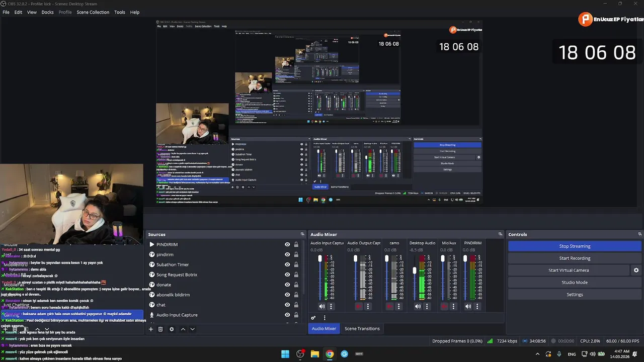
Task: Hide the pindirim browser source
Action: (x=287, y=254)
